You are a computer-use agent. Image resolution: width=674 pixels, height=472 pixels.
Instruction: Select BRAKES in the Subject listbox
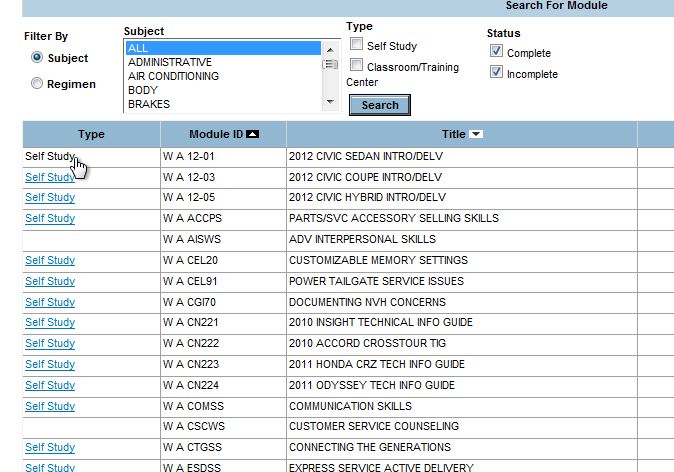149,104
